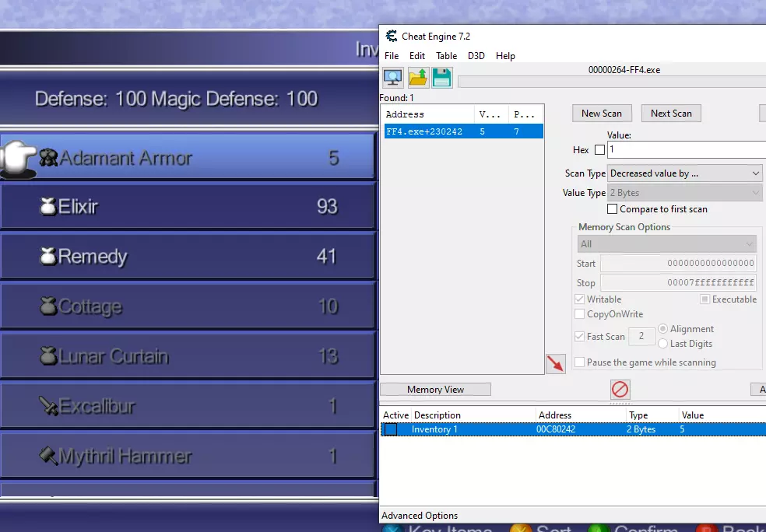Enable Compare to first scan
The width and height of the screenshot is (766, 532).
point(612,209)
